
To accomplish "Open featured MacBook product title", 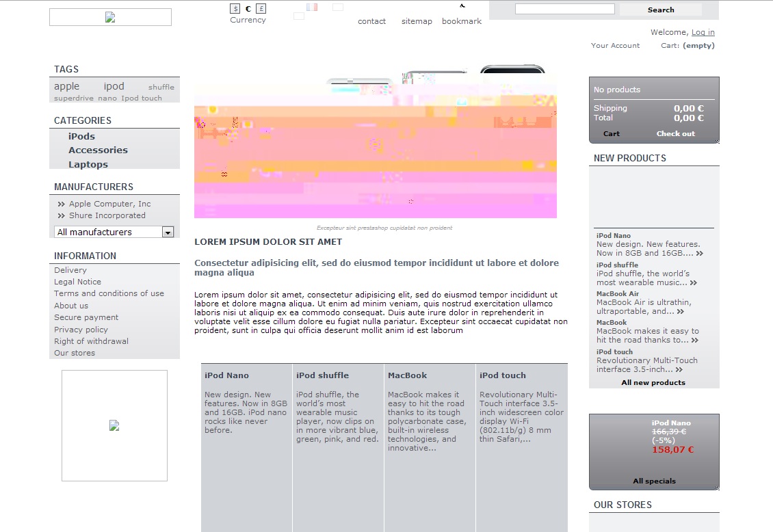I will tap(407, 375).
